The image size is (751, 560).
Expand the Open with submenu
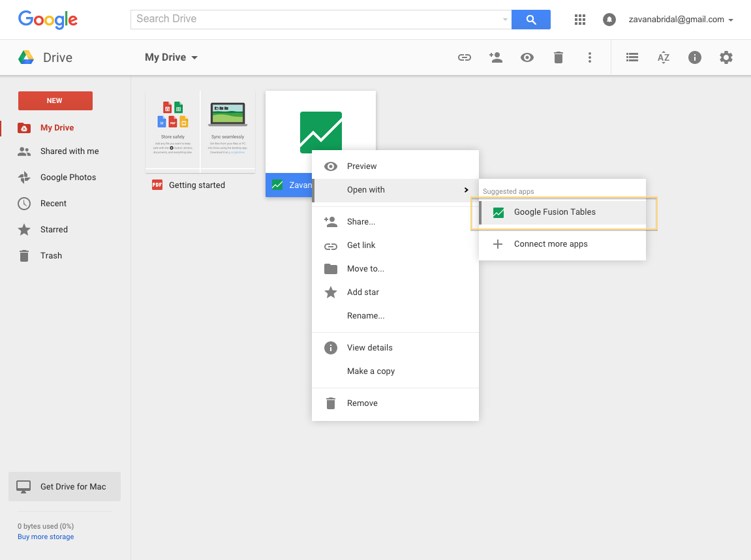[395, 190]
